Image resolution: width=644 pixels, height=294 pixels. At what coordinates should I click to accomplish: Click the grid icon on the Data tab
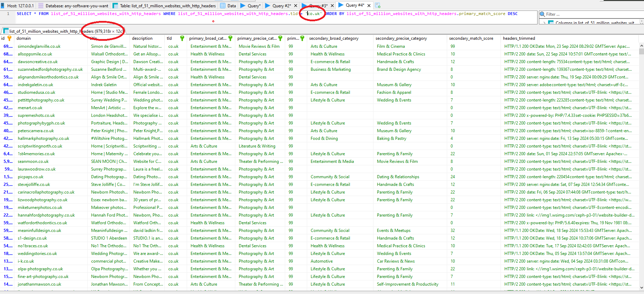(x=223, y=6)
